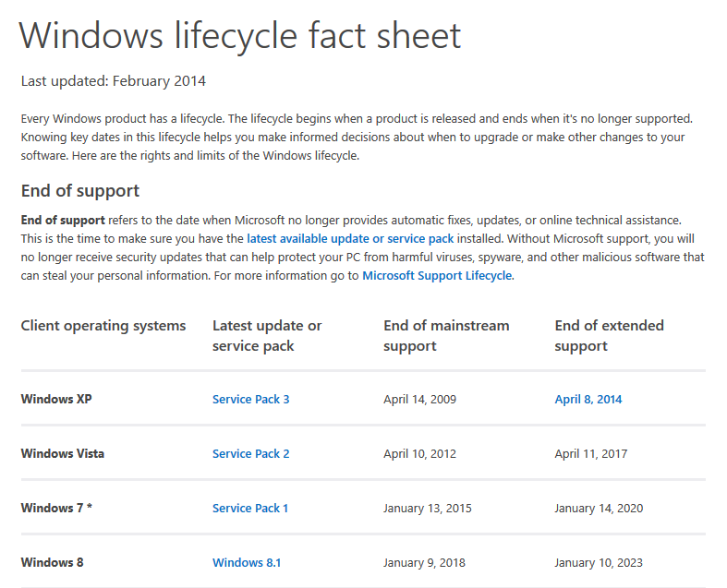This screenshot has height=588, width=727.
Task: Click the Client operating systems column header
Action: click(x=103, y=326)
